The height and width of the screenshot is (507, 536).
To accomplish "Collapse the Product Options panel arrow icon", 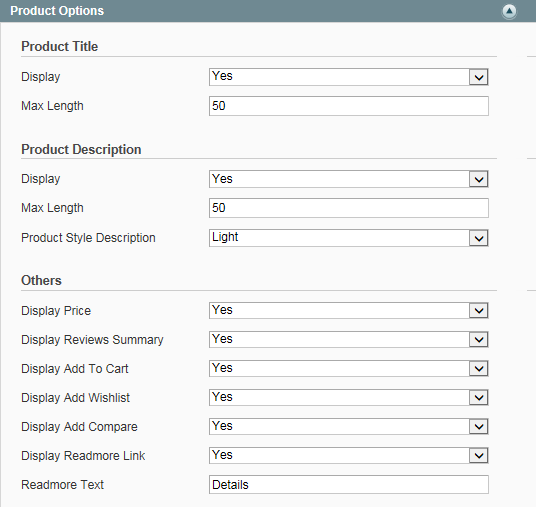I will tap(509, 11).
